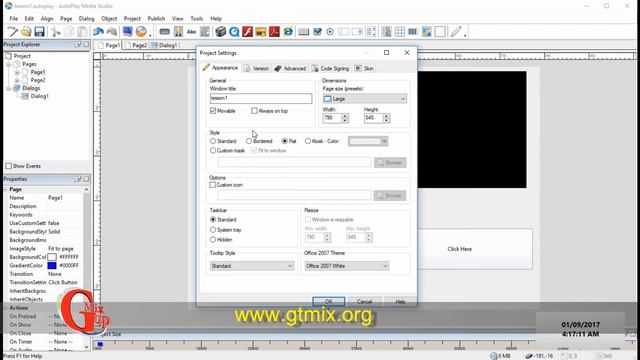Screen dimensions: 640x360
Task: Insert a Radio Button object from toolbar
Action: tap(330, 31)
